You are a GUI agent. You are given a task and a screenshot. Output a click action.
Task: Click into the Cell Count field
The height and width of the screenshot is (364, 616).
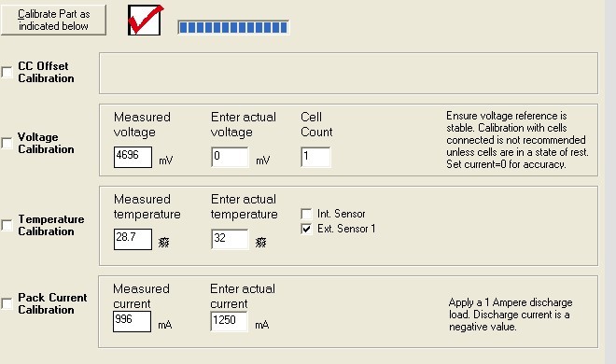coord(315,157)
